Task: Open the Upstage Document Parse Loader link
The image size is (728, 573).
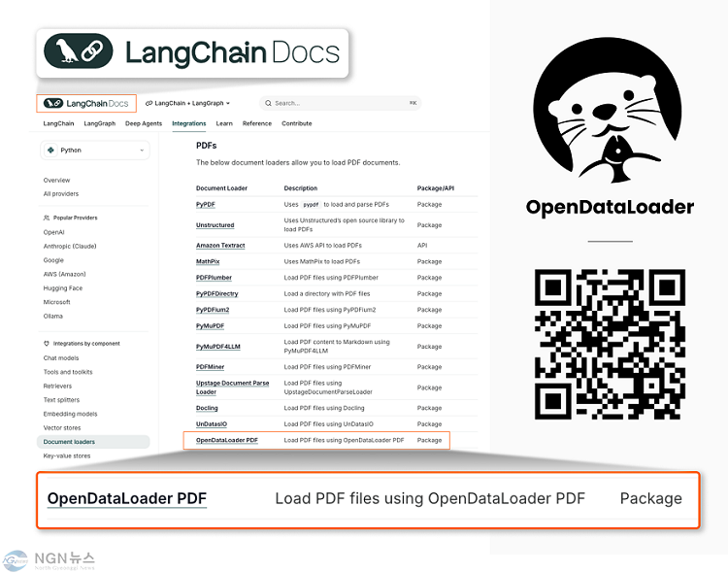Action: [232, 388]
